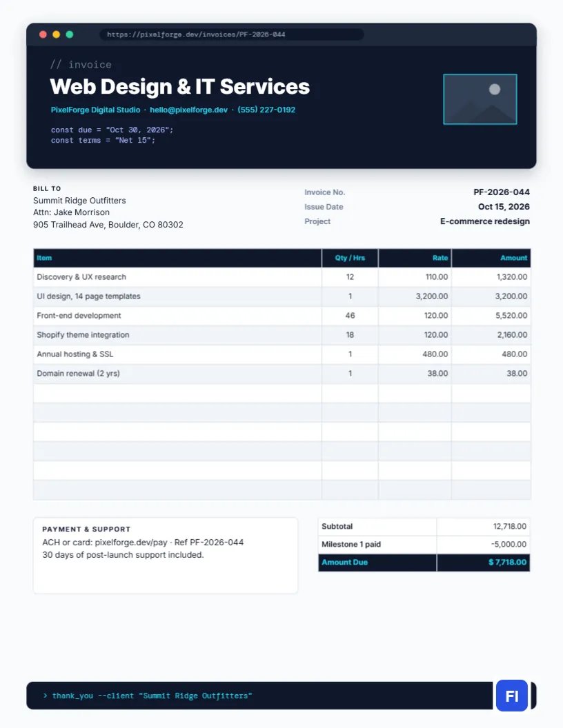Image resolution: width=563 pixels, height=728 pixels.
Task: Click the Invoice No. label
Action: click(325, 192)
